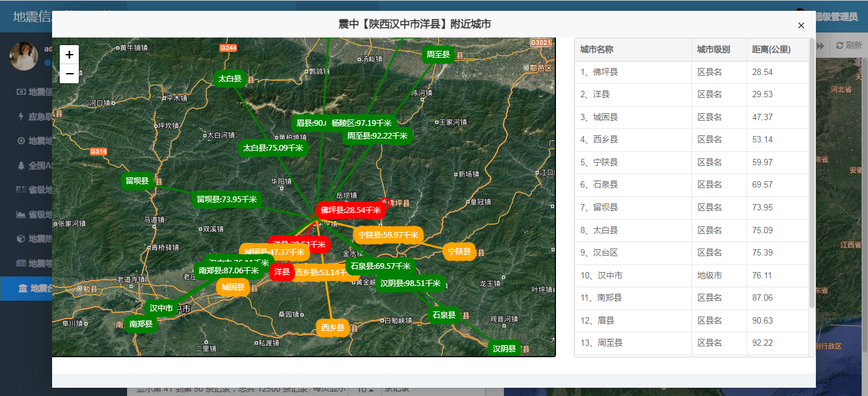868x396 pixels.
Task: Click the distance label 留坝县:73.95千米
Action: (227, 200)
